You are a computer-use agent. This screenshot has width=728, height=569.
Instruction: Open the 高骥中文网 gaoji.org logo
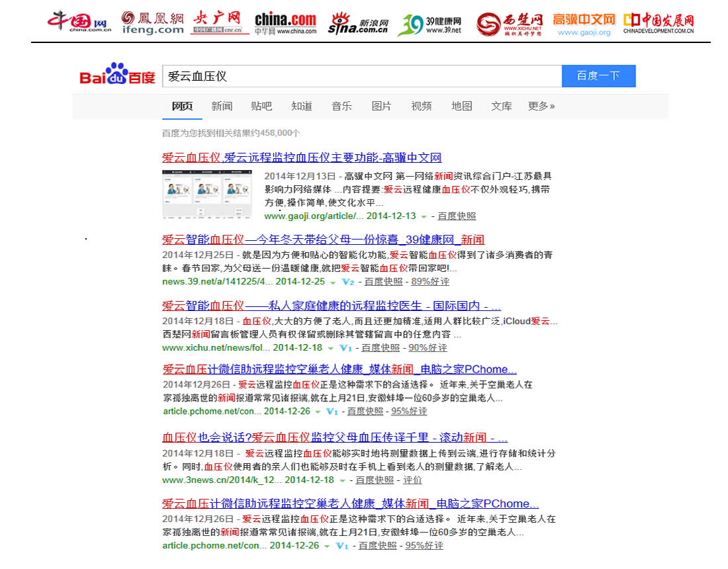pos(584,24)
